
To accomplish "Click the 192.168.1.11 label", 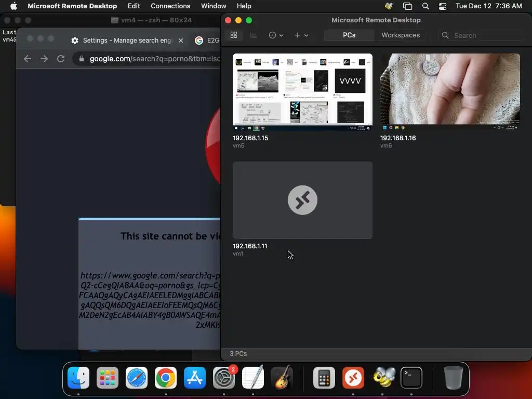I will click(250, 246).
